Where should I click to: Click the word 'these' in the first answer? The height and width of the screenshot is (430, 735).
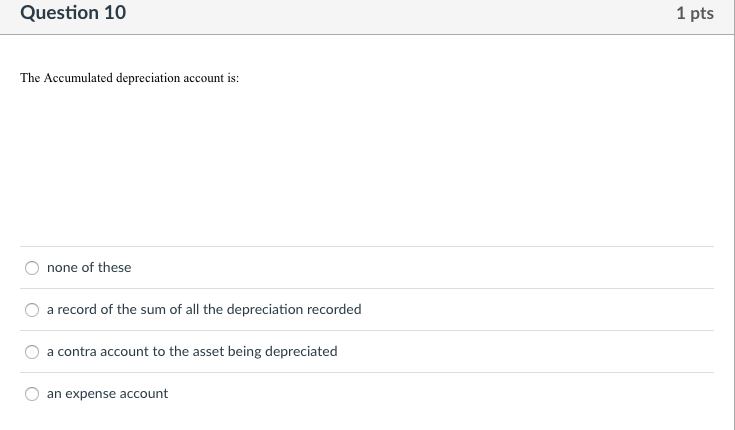point(114,267)
